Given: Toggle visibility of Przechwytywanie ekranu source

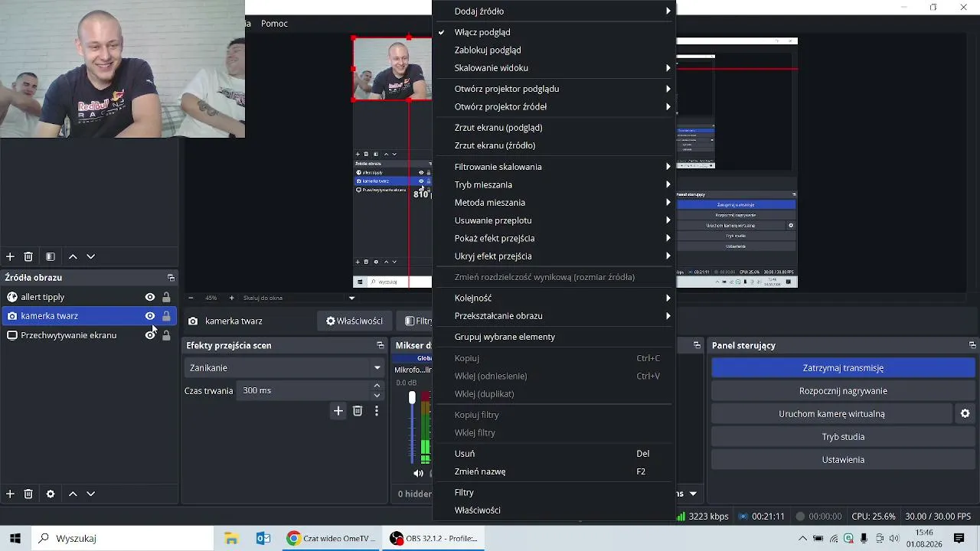Looking at the screenshot, I should (x=150, y=335).
